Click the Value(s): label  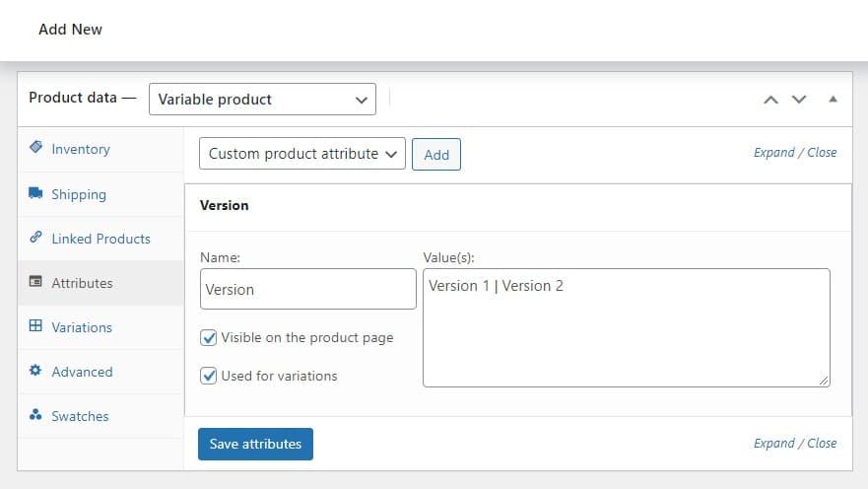point(449,257)
